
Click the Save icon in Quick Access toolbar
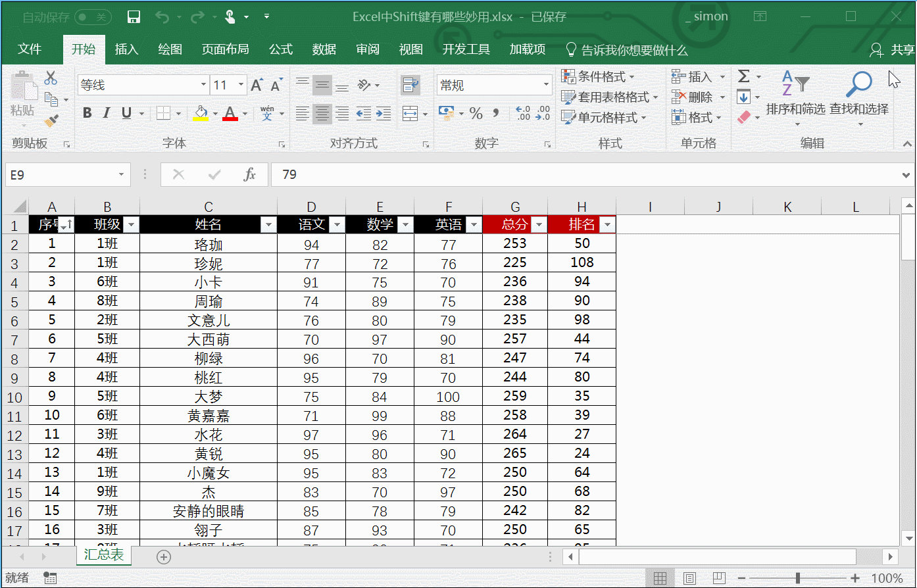point(134,16)
